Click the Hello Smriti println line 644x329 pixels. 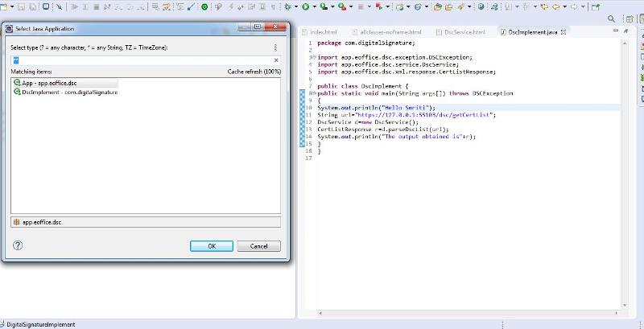pos(376,108)
